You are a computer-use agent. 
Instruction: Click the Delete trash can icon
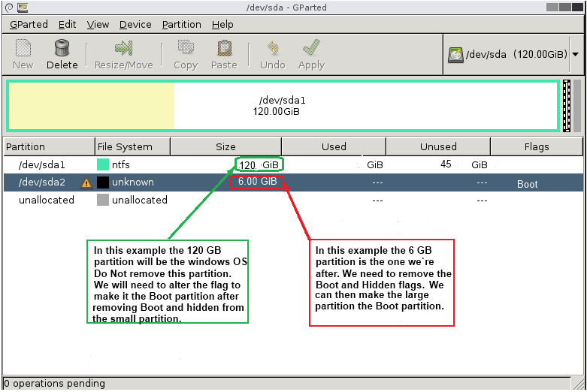[62, 48]
